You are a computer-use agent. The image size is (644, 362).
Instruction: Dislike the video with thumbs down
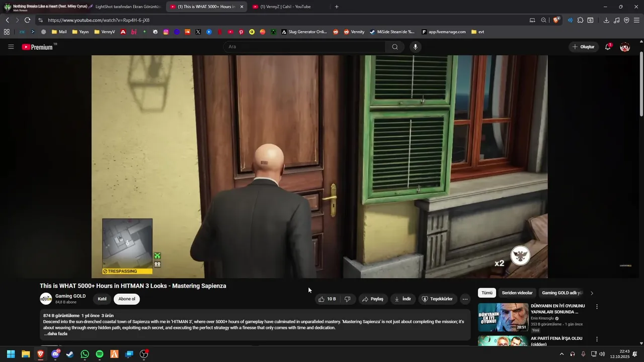pyautogui.click(x=347, y=299)
